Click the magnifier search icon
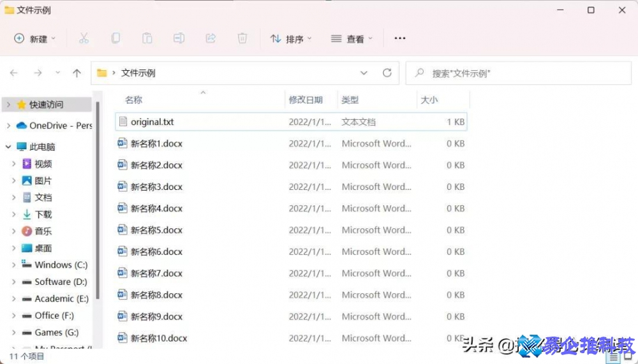 [x=419, y=73]
